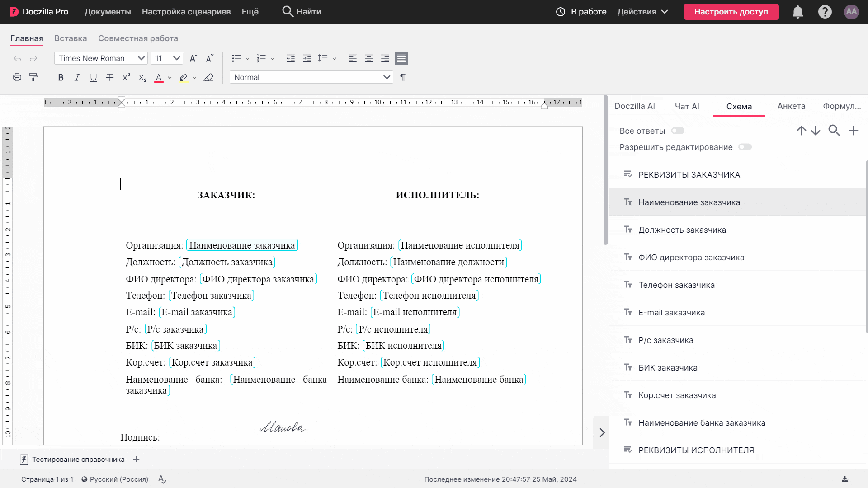Print the document with printer icon
The width and height of the screenshot is (868, 488).
tap(17, 77)
